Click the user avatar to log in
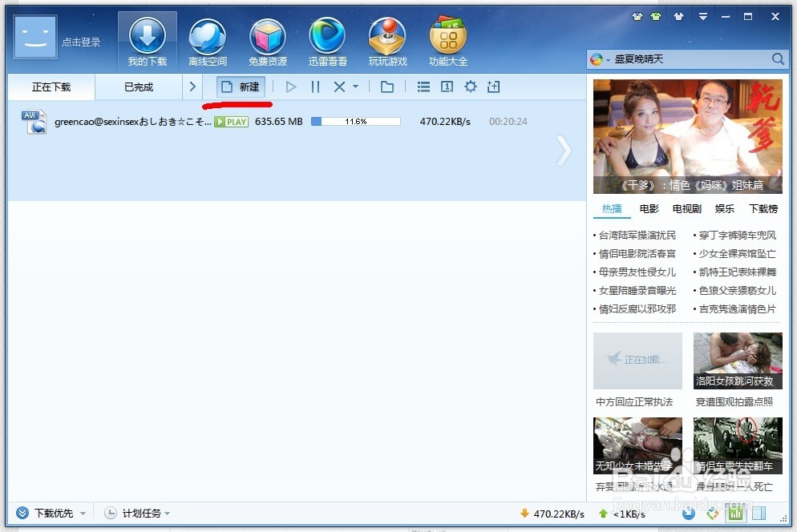 pyautogui.click(x=35, y=37)
